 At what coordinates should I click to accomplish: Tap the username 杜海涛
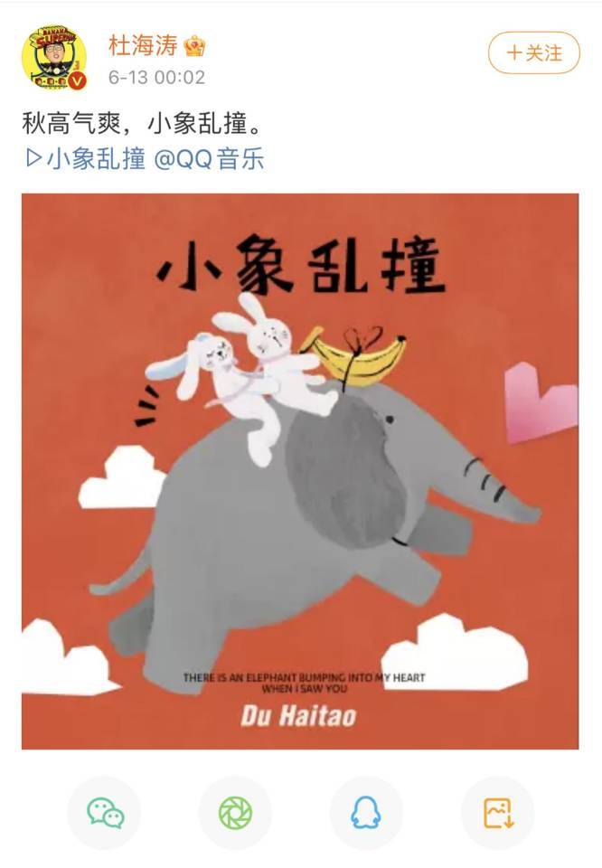(x=143, y=45)
